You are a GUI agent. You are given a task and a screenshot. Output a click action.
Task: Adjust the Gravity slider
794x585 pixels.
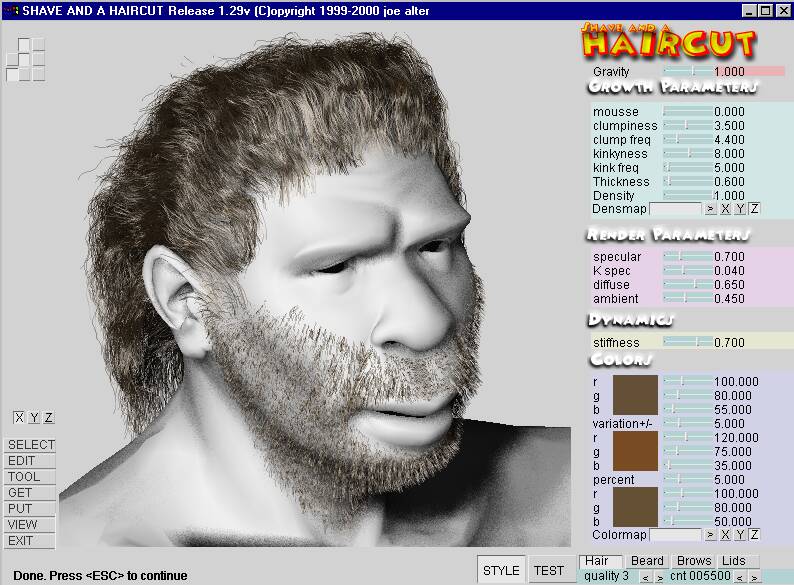point(688,71)
